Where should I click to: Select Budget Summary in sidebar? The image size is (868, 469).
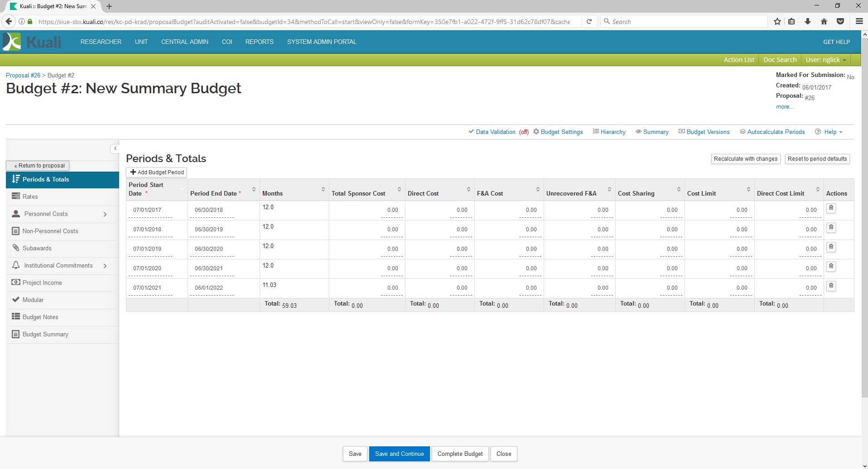[x=45, y=334]
